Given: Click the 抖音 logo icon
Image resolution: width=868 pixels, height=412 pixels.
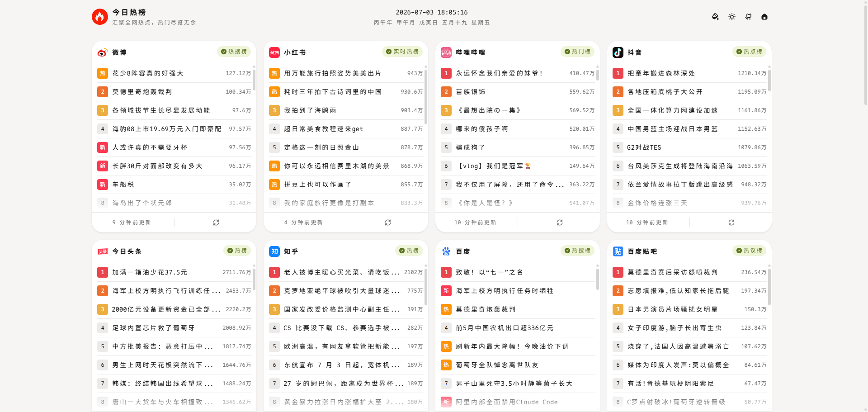Looking at the screenshot, I should (x=618, y=52).
